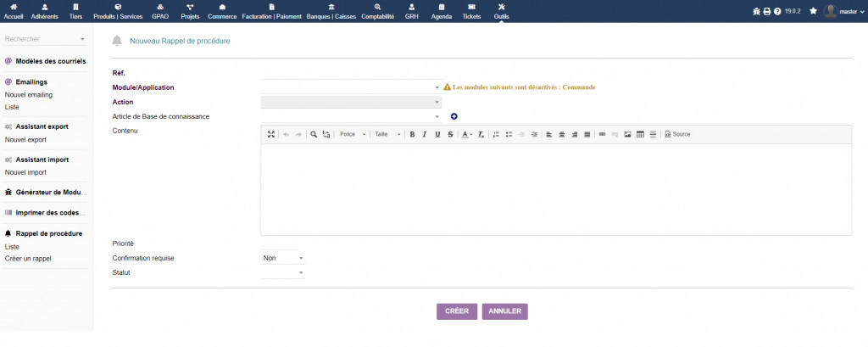Open the Banques | Caisses menu
Viewport: 868px width, 347px height.
coord(331,12)
